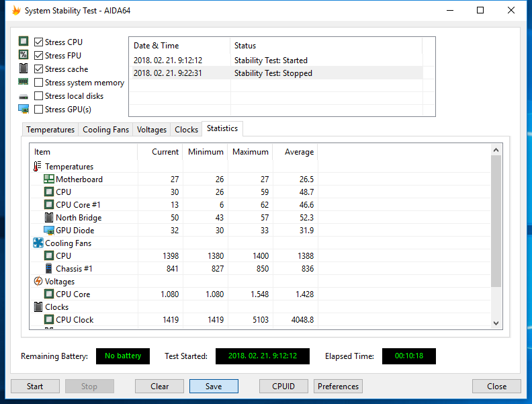
Task: Start the stability test
Action: coord(35,387)
